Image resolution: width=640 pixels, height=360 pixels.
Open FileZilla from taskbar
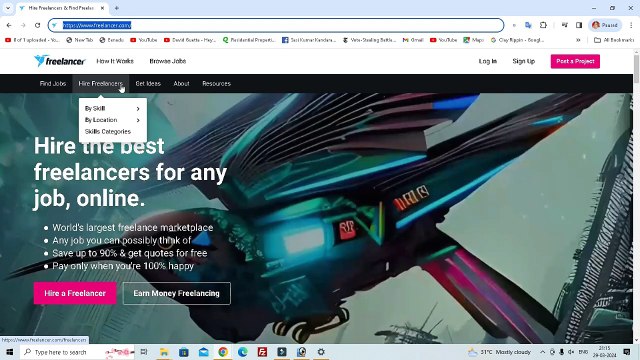tap(262, 352)
